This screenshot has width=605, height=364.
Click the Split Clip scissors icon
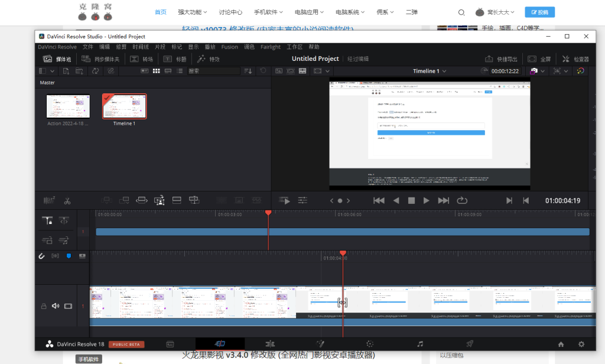[67, 201]
